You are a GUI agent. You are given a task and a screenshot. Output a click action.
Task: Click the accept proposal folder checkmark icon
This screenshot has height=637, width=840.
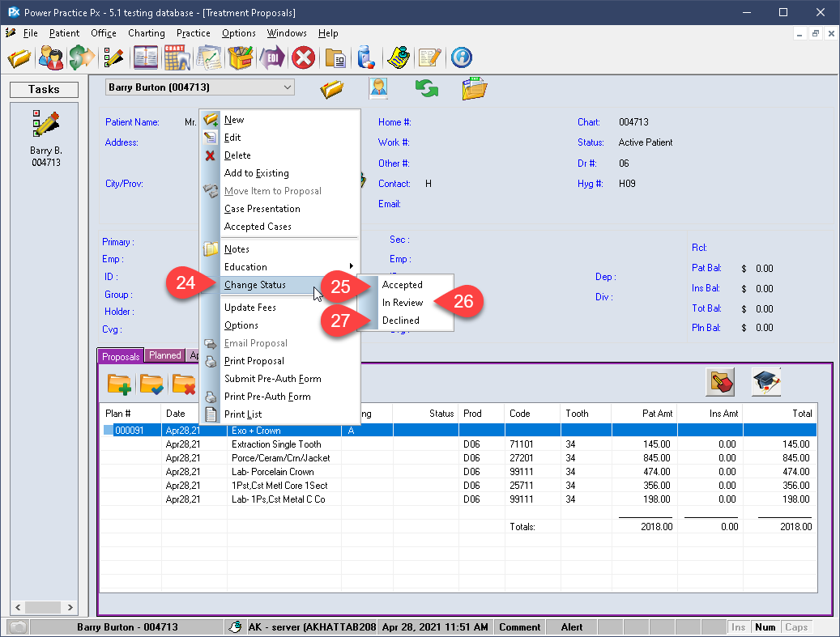(x=151, y=384)
